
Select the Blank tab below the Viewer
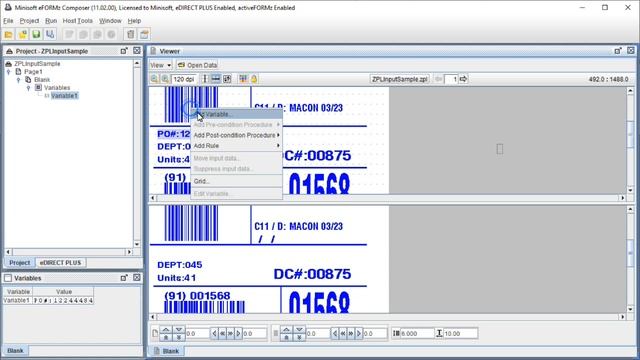click(167, 351)
